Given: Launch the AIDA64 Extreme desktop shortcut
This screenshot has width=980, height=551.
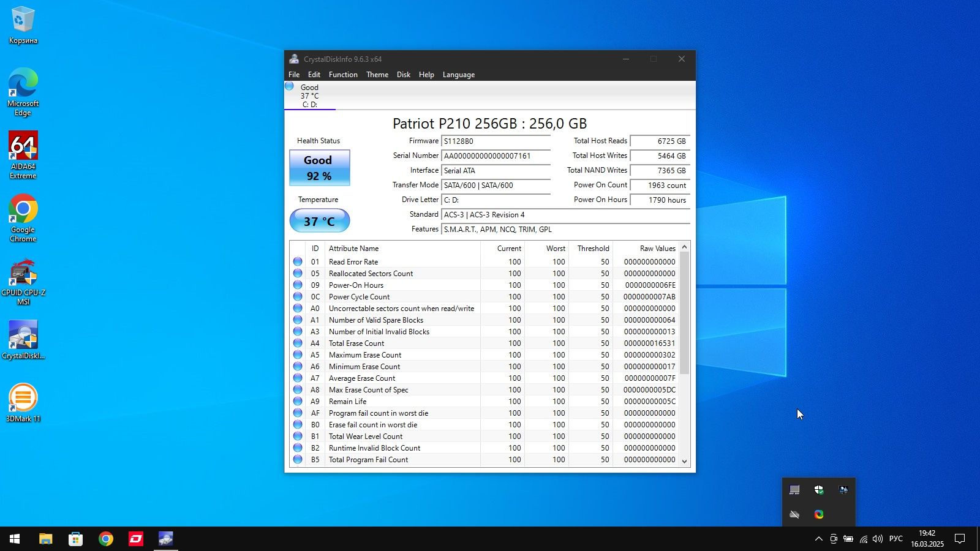Looking at the screenshot, I should pos(23,155).
